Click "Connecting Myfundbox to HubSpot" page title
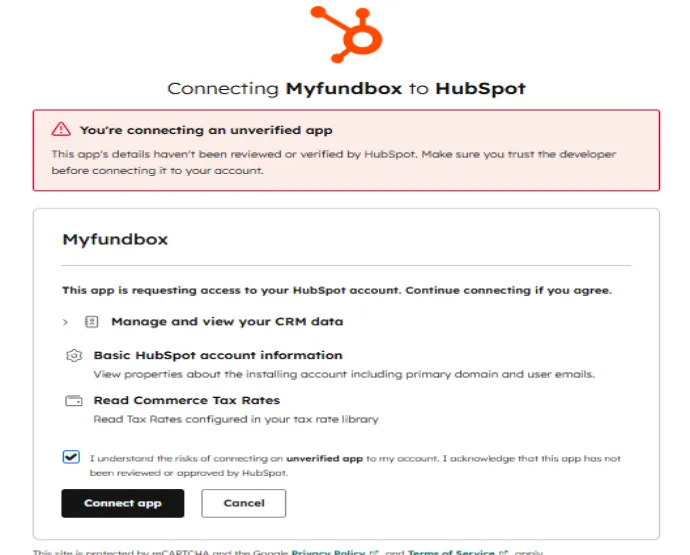The height and width of the screenshot is (555, 690). (346, 88)
